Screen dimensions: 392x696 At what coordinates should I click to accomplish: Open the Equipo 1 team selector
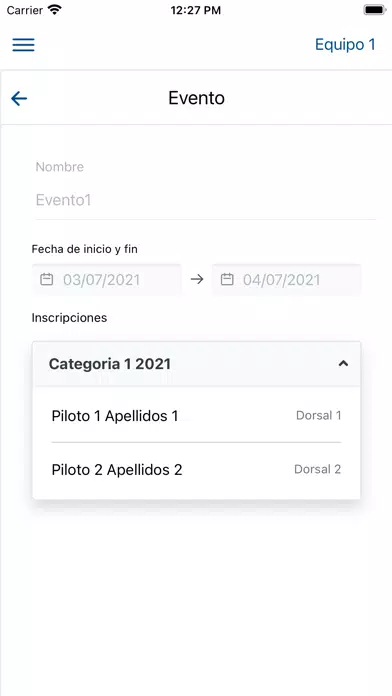click(345, 44)
